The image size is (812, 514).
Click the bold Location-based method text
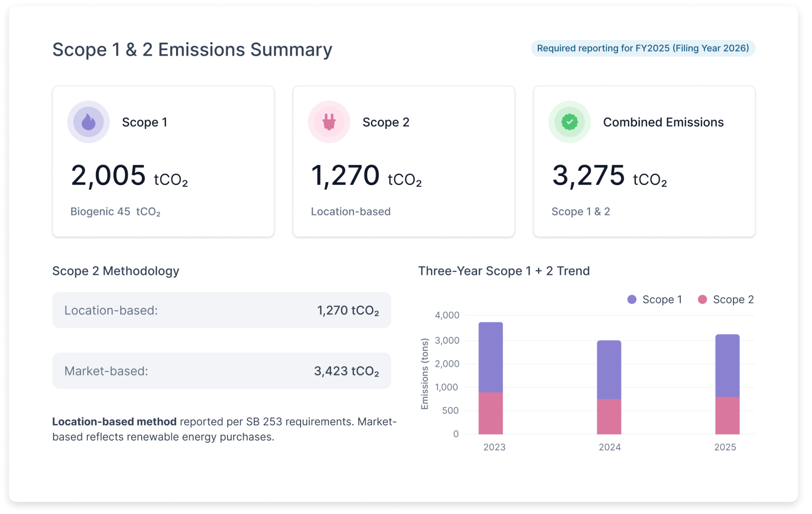pyautogui.click(x=114, y=422)
